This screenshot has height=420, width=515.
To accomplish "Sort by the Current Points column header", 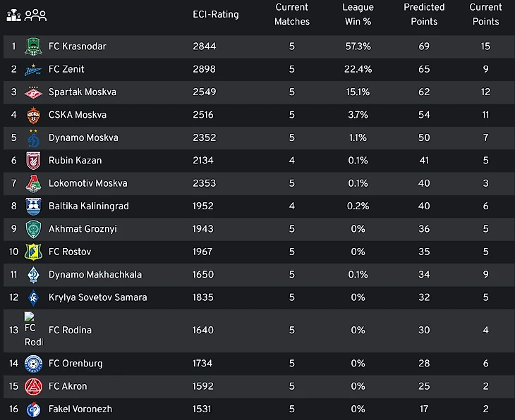I will (485, 14).
